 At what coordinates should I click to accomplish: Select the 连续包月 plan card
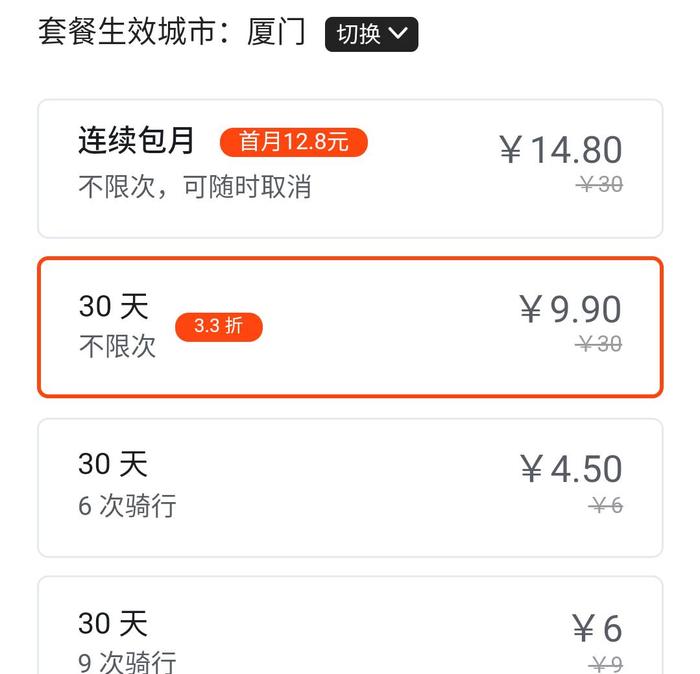(350, 169)
